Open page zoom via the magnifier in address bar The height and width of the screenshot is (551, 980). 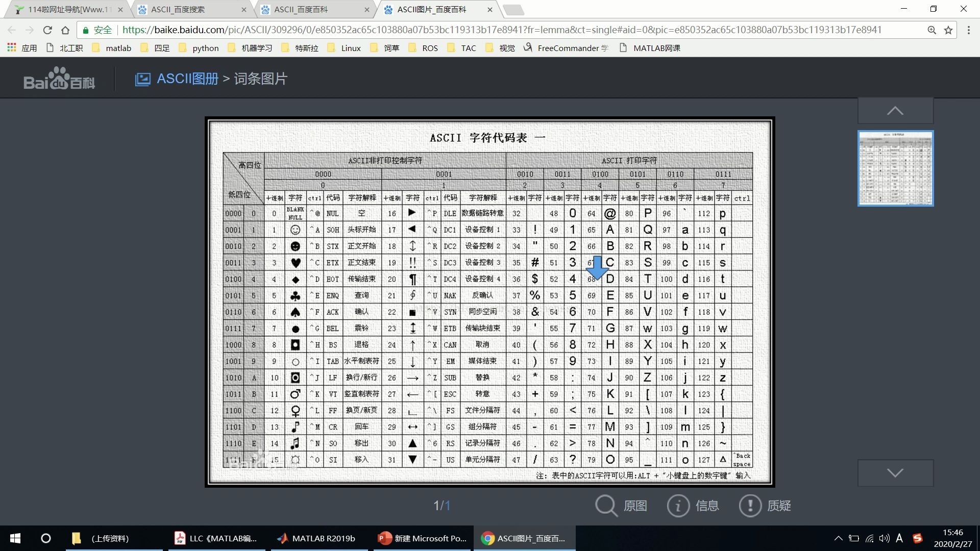click(x=932, y=30)
